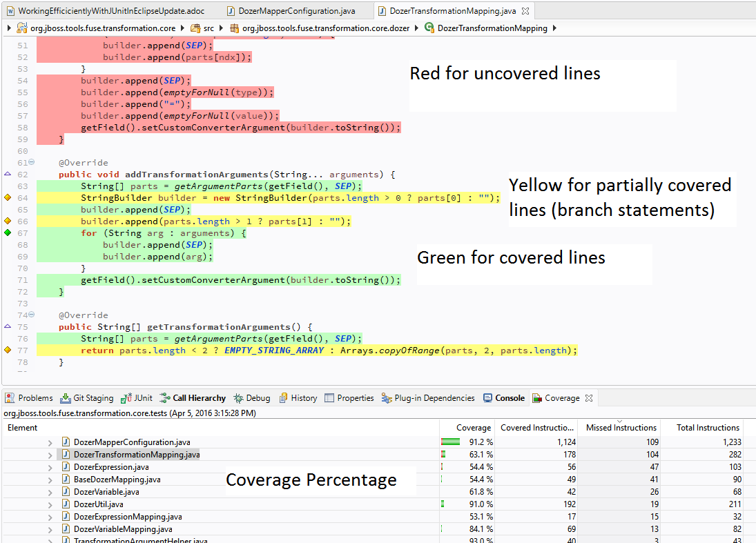Image resolution: width=756 pixels, height=543 pixels.
Task: Sort by the Missed Instructions column header
Action: point(621,428)
